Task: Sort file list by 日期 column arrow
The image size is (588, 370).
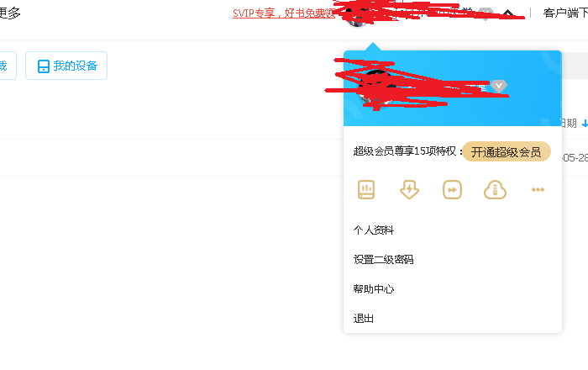Action: point(585,123)
